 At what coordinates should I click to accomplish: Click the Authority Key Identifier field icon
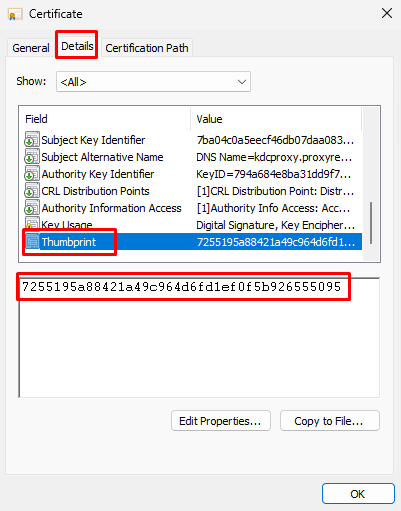pyautogui.click(x=32, y=173)
